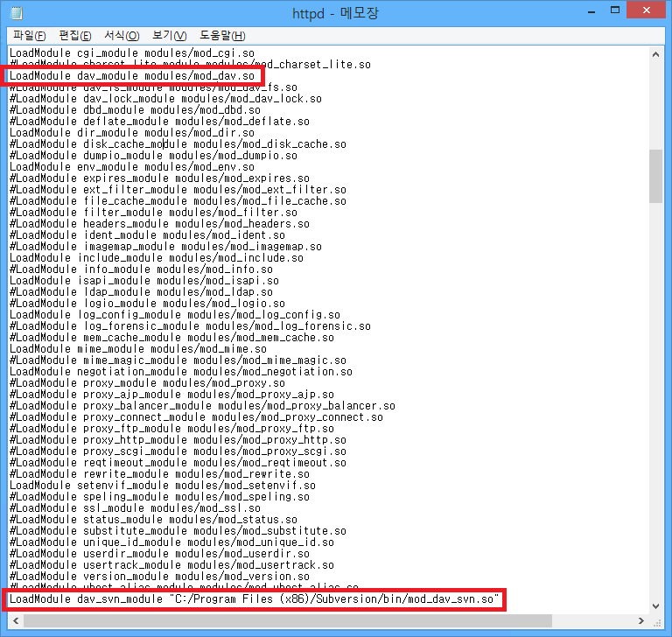
Task: Click the mod_ssl.so LoadModule line
Action: point(135,507)
